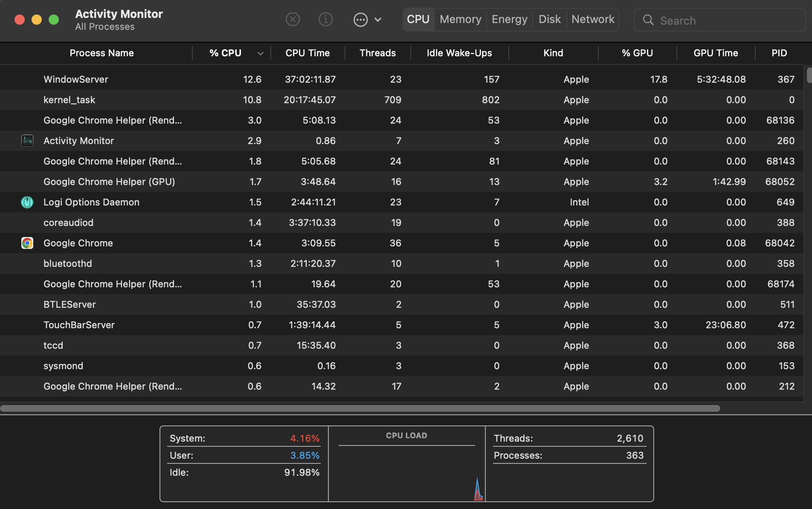Click the All Processes subtitle

[x=105, y=27]
